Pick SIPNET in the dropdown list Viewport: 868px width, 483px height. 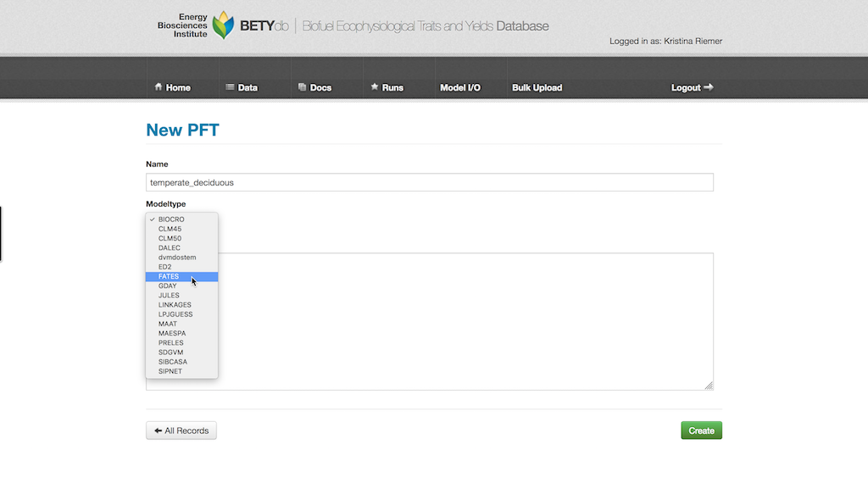[170, 371]
